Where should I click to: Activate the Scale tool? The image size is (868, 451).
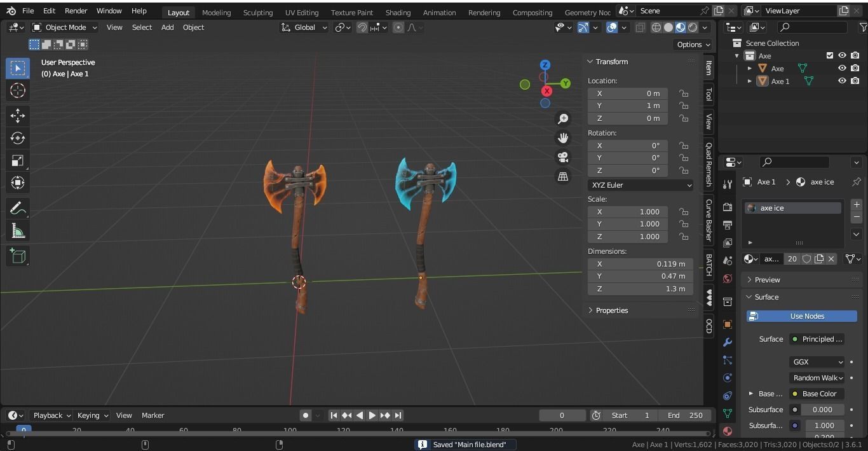pos(18,160)
